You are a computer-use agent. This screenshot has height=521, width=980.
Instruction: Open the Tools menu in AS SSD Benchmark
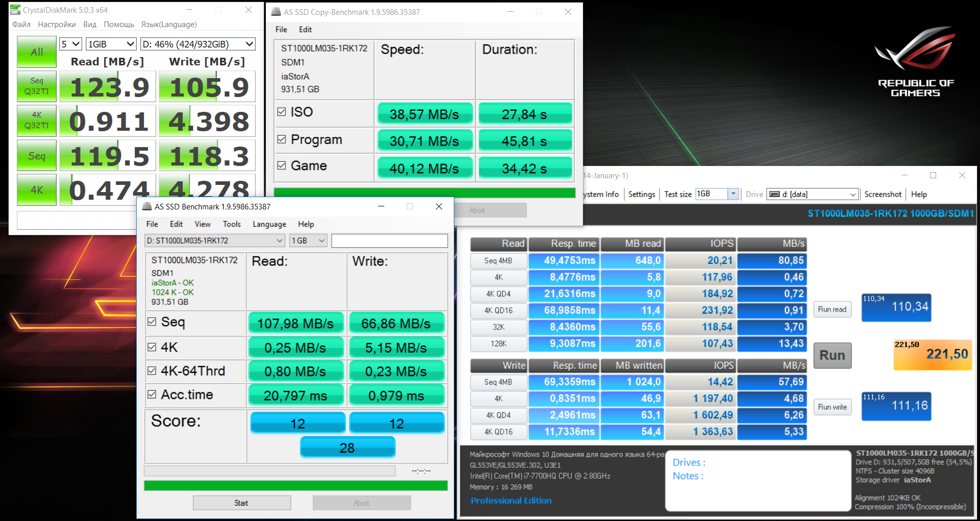[232, 224]
